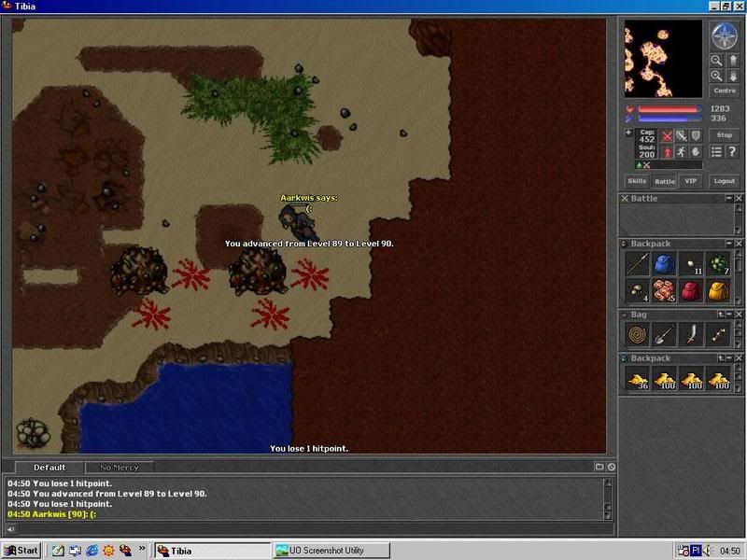Click the red hitpoints bar

(669, 109)
